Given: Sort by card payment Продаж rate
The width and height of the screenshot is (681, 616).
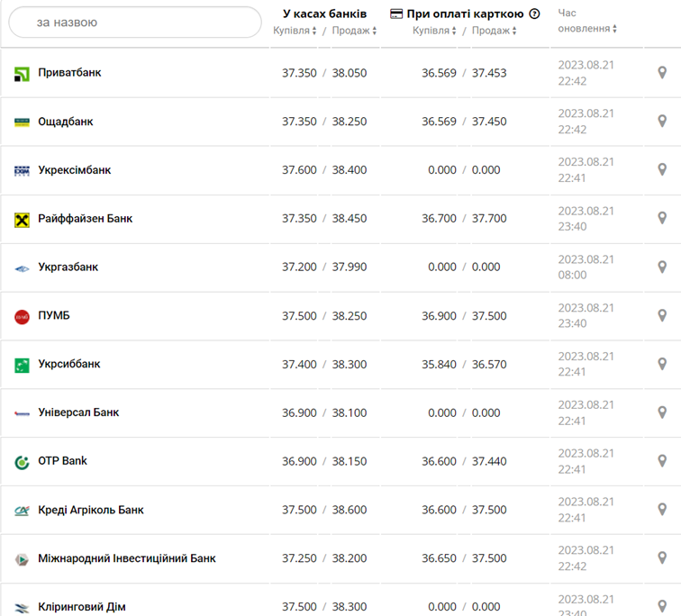Looking at the screenshot, I should pos(495,31).
